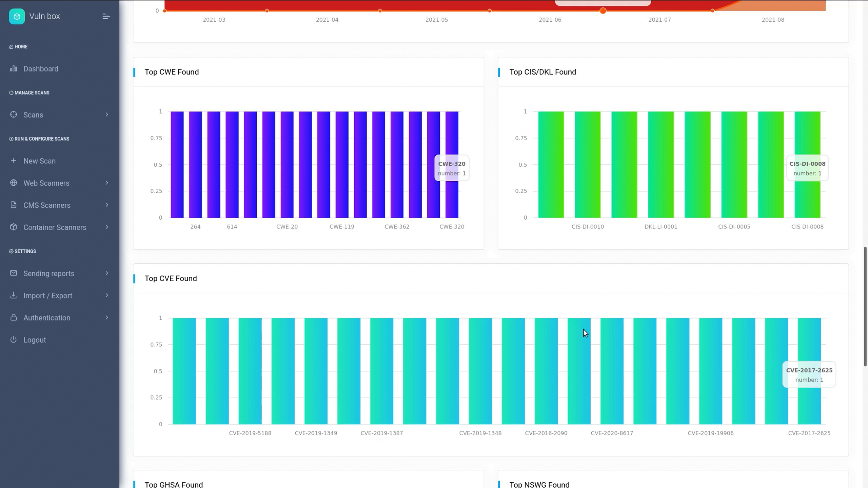
Task: Click the Top CVE Found heading
Action: [171, 278]
